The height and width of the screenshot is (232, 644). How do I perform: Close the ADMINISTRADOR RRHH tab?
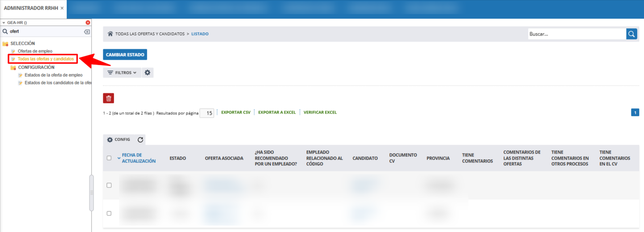coord(62,8)
